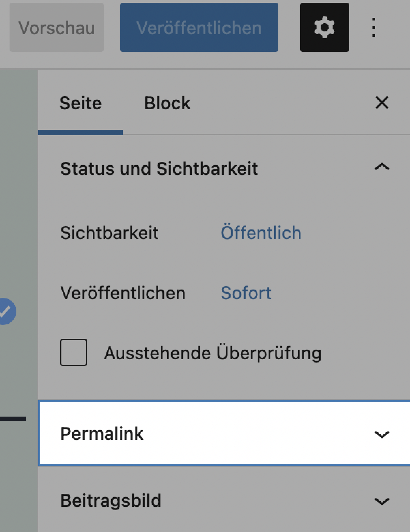
Task: Click the Status und Sichtbarkeit heading
Action: pyautogui.click(x=159, y=169)
